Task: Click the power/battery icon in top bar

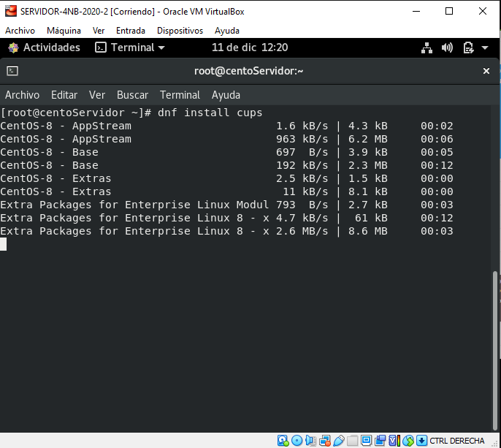Action: (x=468, y=48)
